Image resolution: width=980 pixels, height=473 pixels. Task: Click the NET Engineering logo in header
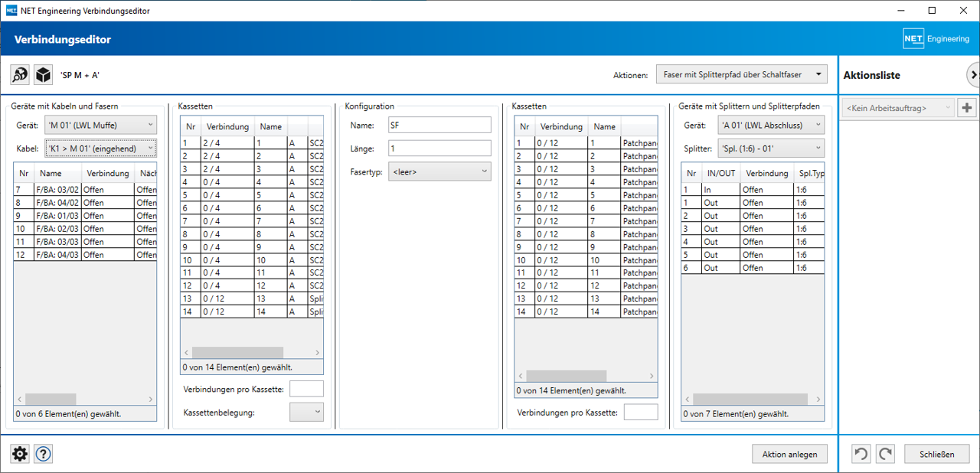pyautogui.click(x=936, y=39)
